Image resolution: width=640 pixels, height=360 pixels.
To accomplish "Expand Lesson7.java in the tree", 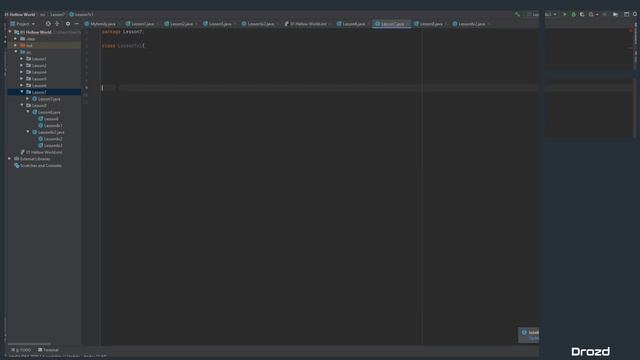I will pos(28,99).
